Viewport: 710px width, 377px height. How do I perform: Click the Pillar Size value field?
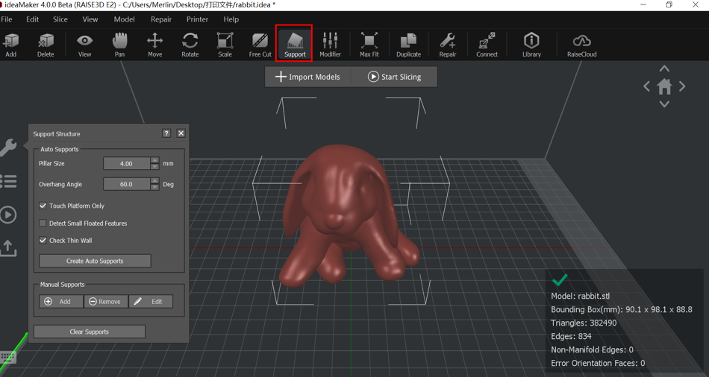pyautogui.click(x=126, y=163)
